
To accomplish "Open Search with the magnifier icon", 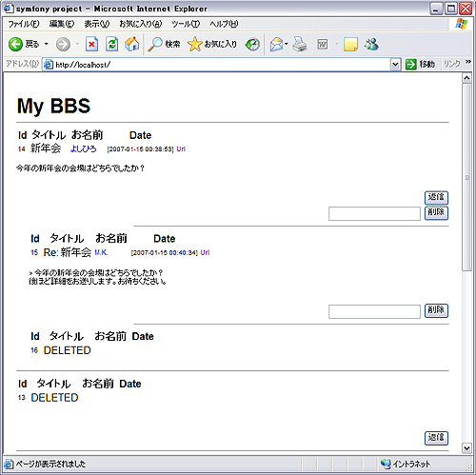I will [x=155, y=44].
